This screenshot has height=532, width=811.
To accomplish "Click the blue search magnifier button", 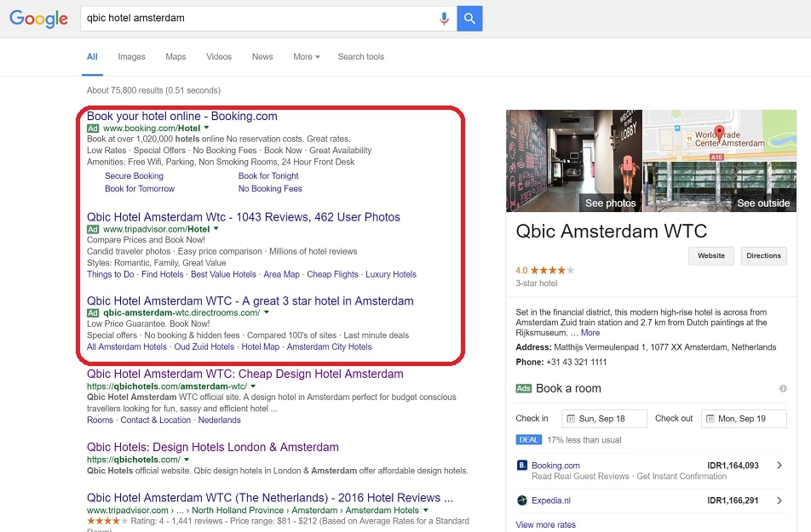I will click(x=469, y=19).
